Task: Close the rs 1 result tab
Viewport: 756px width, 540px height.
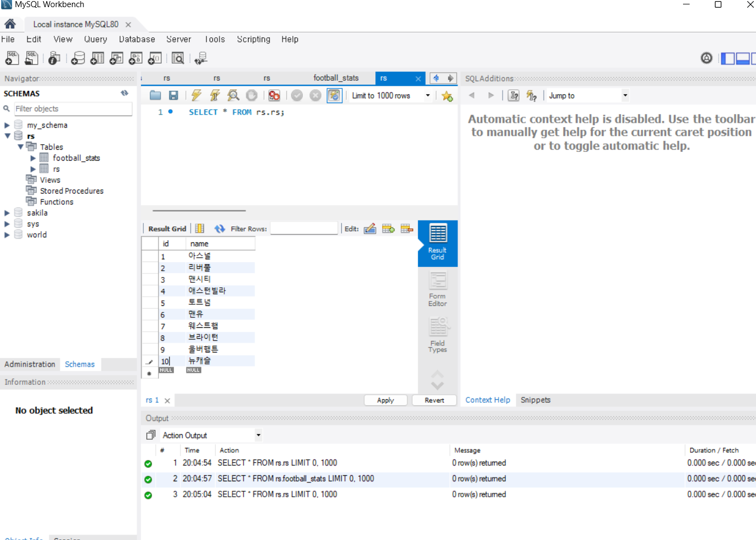Action: coord(167,401)
